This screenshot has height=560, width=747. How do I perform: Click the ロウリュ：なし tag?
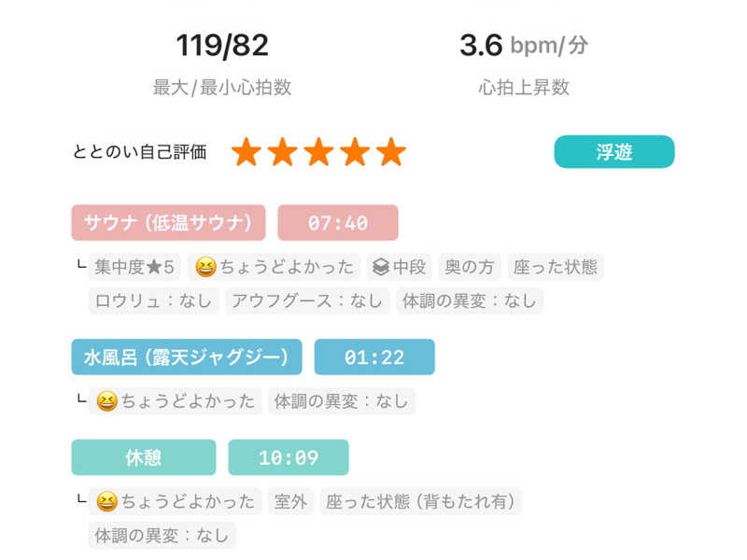(153, 301)
